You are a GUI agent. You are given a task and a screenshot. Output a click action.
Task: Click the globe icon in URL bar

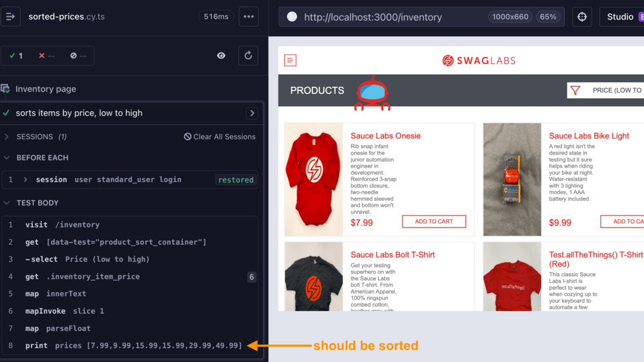coord(292,17)
